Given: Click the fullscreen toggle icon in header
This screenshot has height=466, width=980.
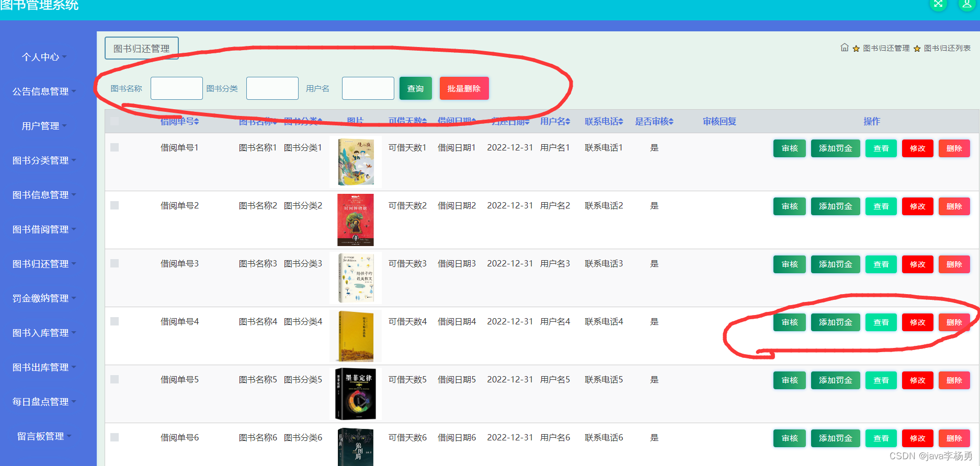Looking at the screenshot, I should pyautogui.click(x=938, y=4).
